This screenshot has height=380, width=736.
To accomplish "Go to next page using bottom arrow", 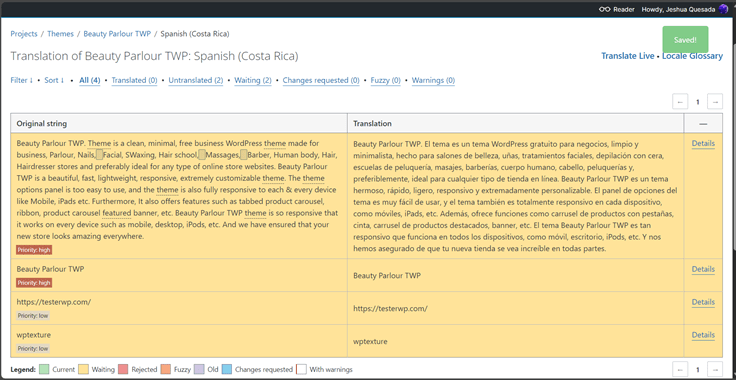I will click(715, 369).
